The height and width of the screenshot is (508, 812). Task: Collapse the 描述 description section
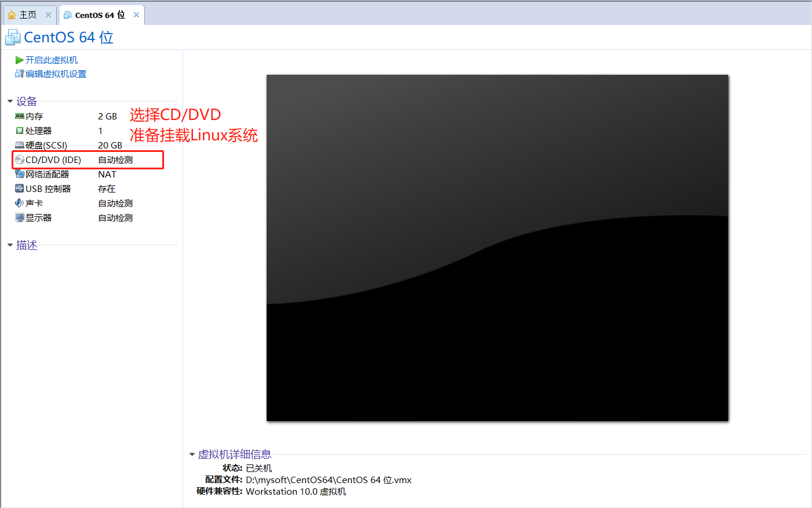[10, 245]
